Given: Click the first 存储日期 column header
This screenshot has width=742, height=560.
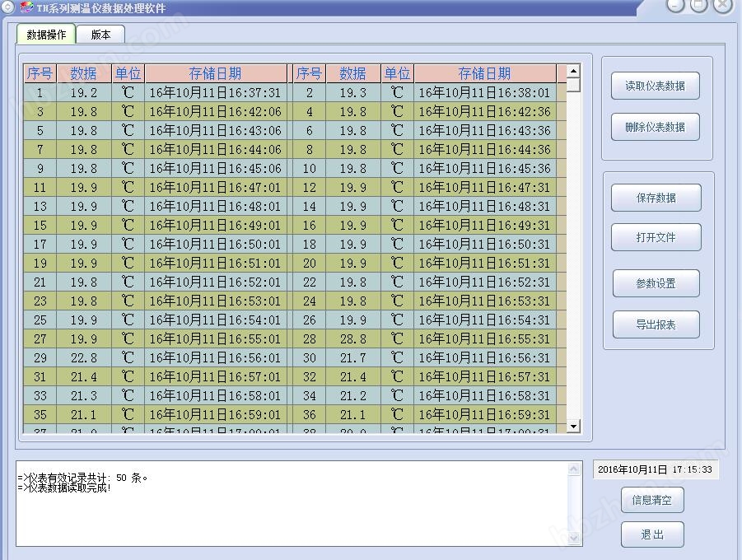Looking at the screenshot, I should tap(215, 73).
